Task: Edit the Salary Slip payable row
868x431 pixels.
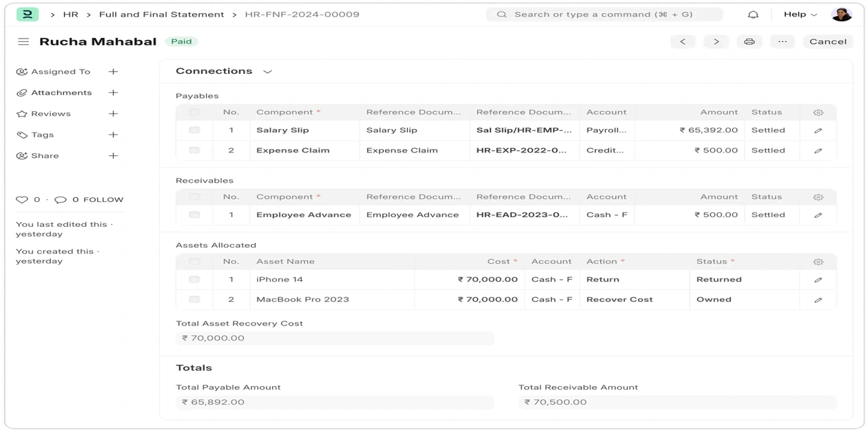Action: [818, 130]
